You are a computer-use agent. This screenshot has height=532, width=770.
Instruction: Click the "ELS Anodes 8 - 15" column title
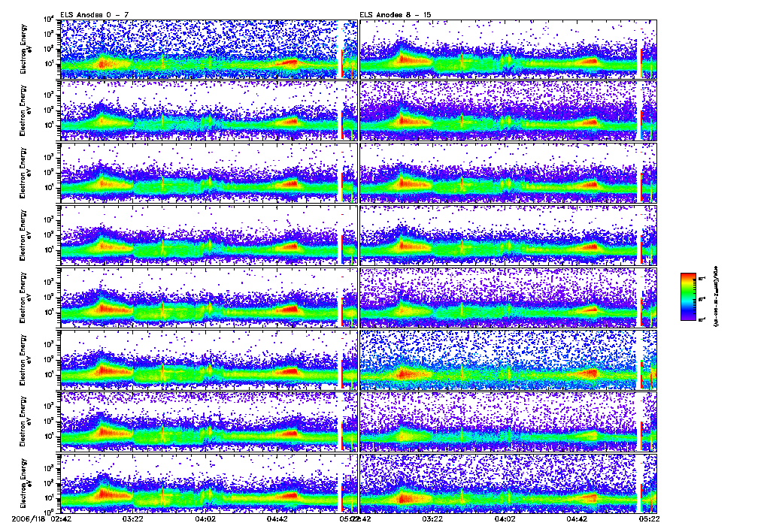tap(396, 15)
